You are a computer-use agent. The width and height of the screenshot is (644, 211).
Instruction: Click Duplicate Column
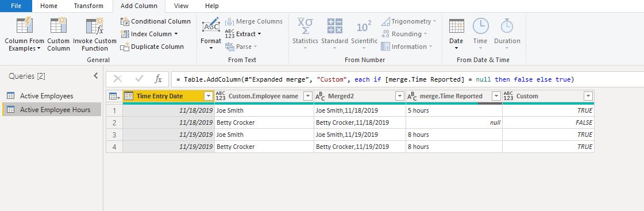point(152,47)
